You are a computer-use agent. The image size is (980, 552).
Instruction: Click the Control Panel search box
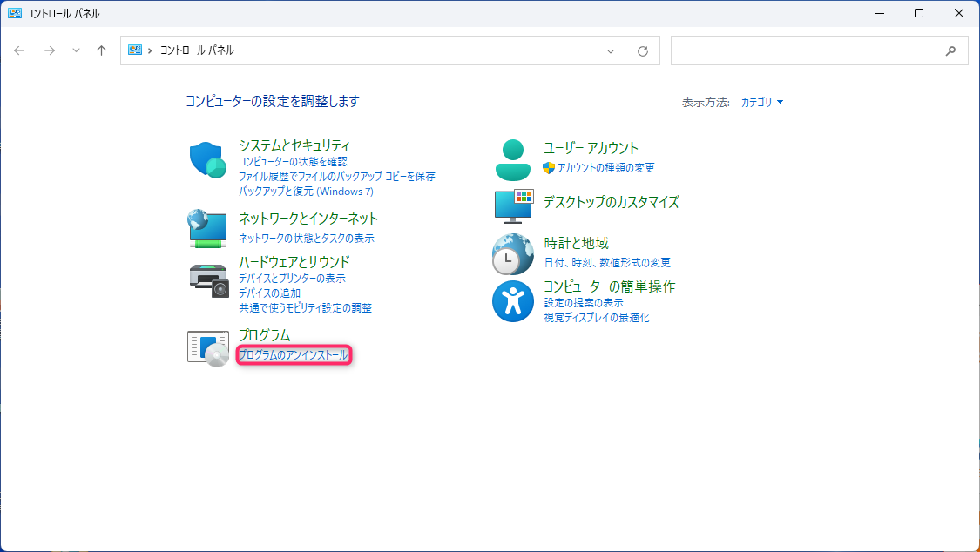(820, 50)
